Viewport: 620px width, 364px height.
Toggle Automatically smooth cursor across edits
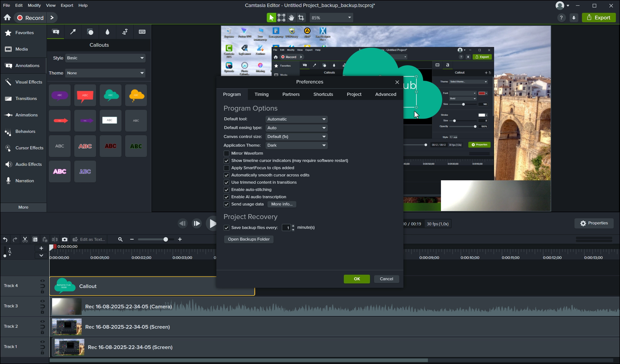pos(226,175)
